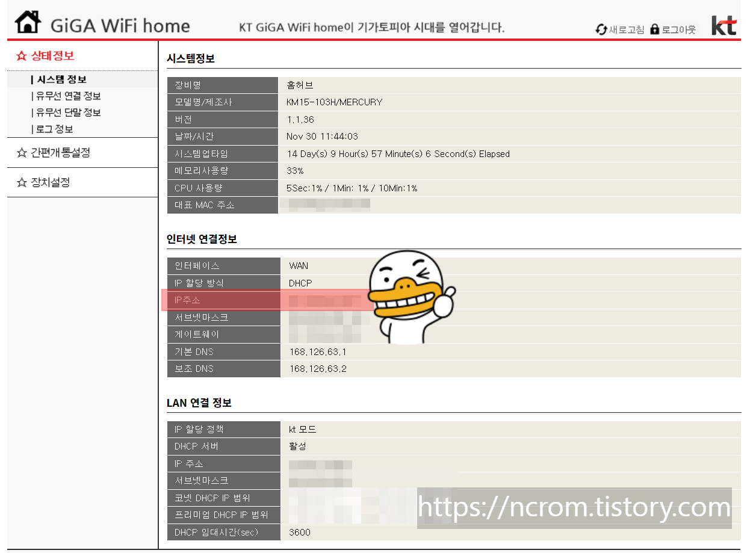The image size is (756, 553).
Task: Click model value KM15-103H/MERCURY
Action: click(335, 102)
